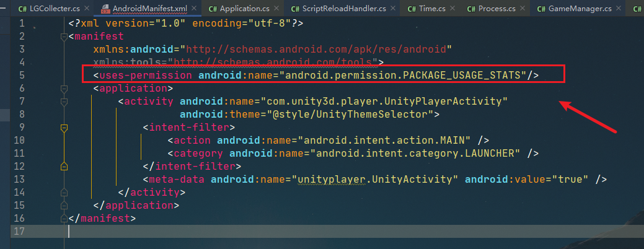Switch to the LGCollecter.cs tab
Screen dimensions: 644x249
[54, 8]
